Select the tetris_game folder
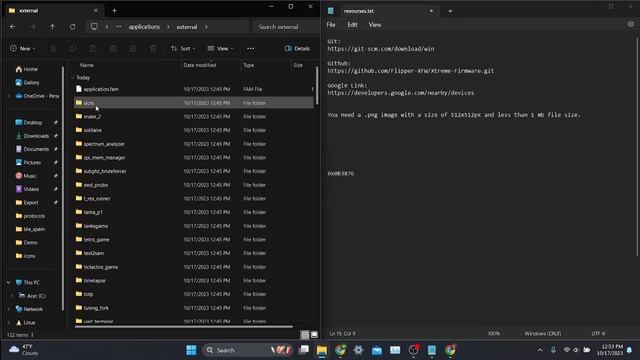 pos(194,240)
